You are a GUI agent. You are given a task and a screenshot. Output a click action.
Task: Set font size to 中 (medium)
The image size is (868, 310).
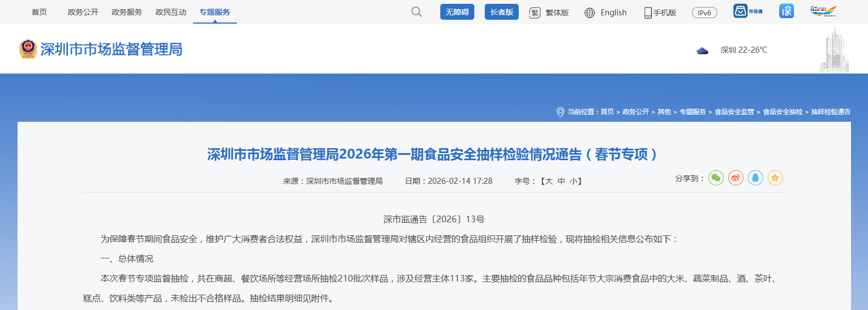(x=561, y=181)
